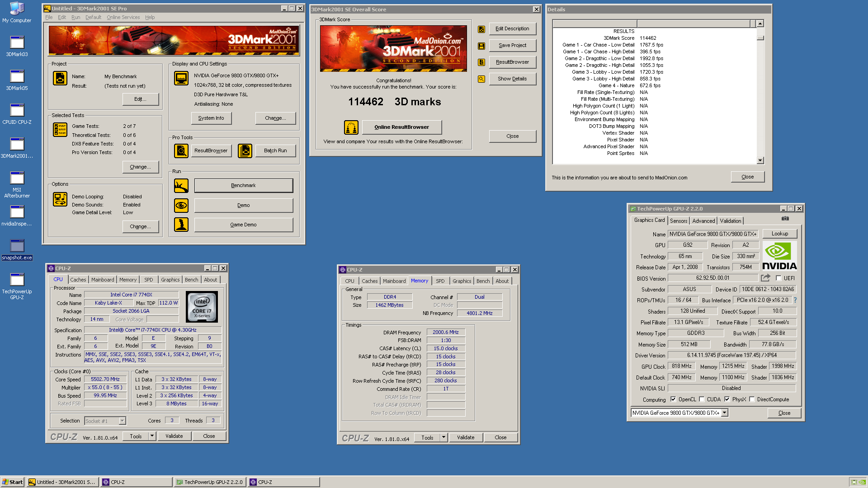868x488 pixels.
Task: Open the Online Services menu
Action: tap(123, 17)
